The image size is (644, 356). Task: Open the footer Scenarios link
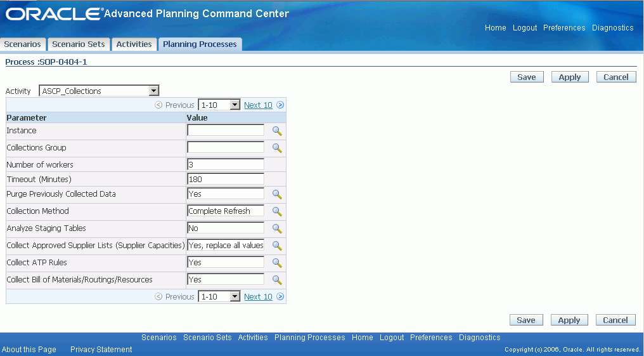tap(159, 338)
